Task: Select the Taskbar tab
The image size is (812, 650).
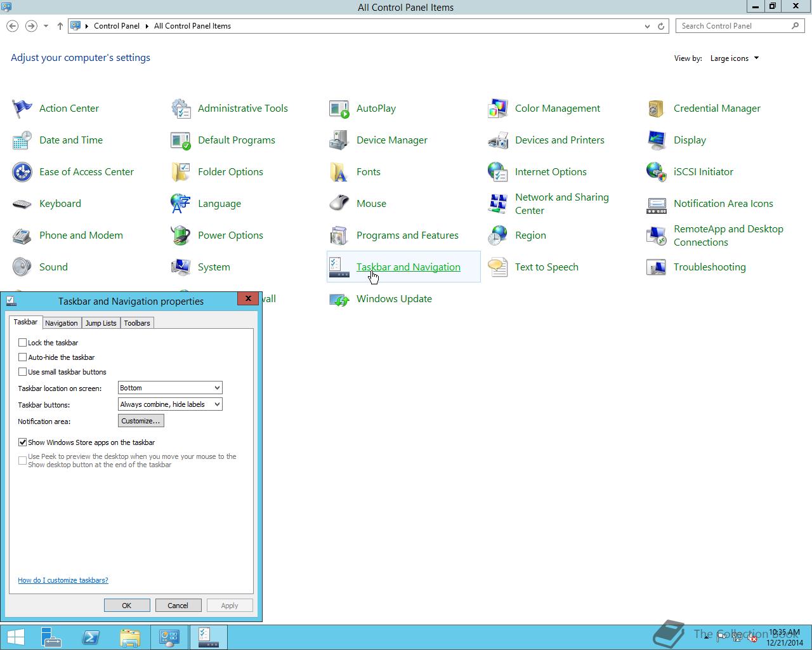Action: 26,322
